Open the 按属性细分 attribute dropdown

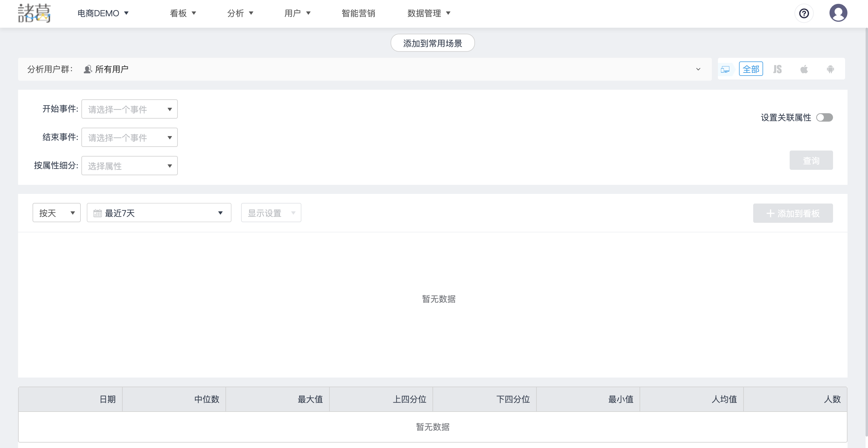pyautogui.click(x=129, y=166)
